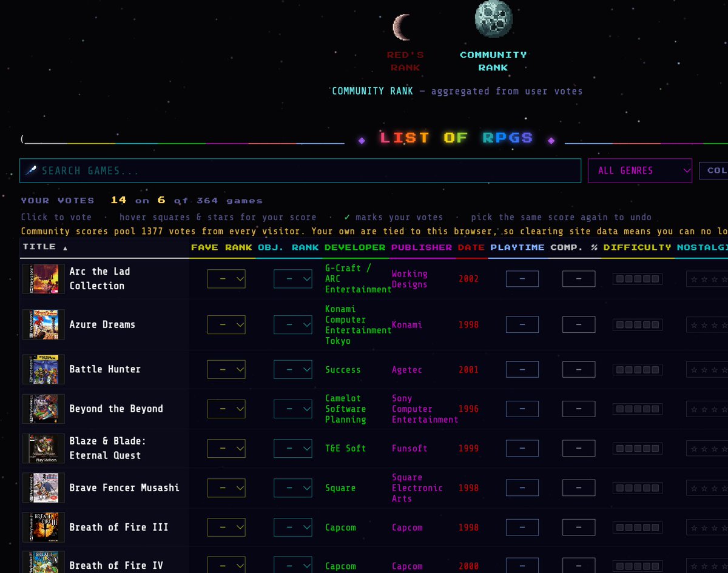Sort by Difficulty column header
This screenshot has height=573, width=728.
638,247
